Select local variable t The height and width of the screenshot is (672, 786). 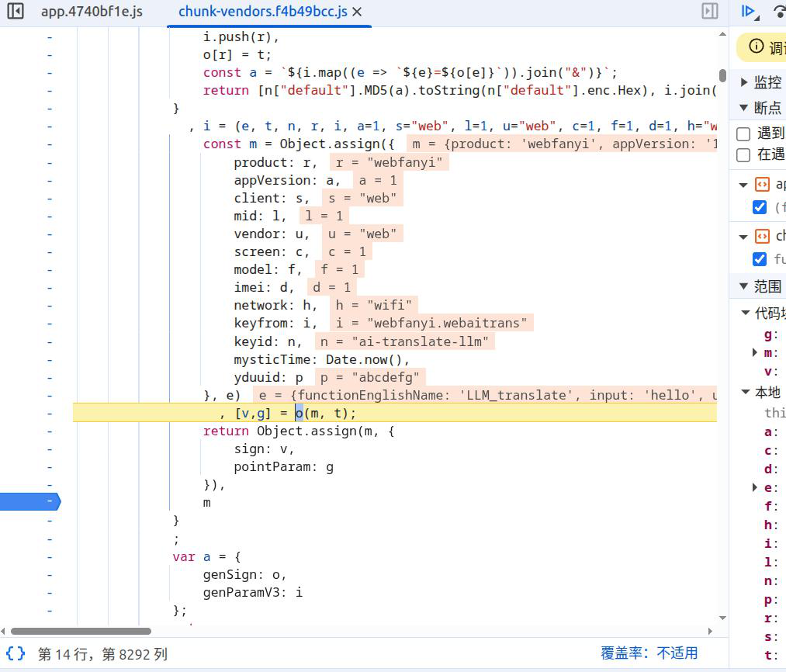pos(770,655)
